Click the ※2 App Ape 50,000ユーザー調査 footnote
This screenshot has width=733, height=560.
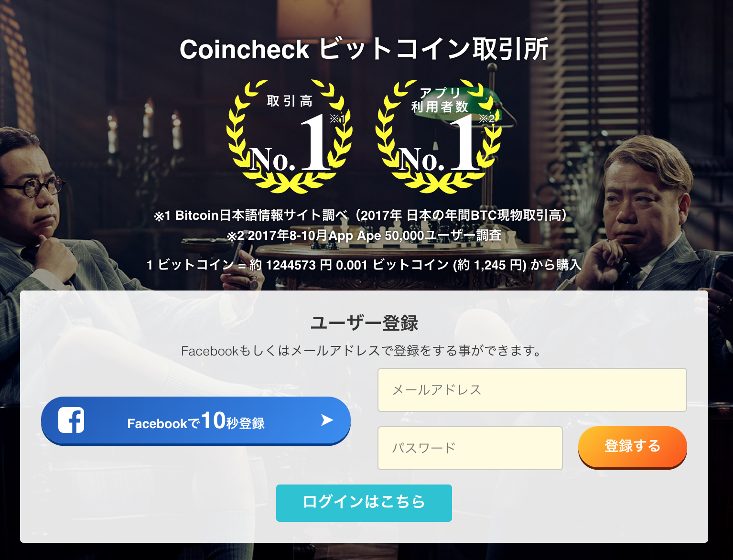pyautogui.click(x=364, y=236)
